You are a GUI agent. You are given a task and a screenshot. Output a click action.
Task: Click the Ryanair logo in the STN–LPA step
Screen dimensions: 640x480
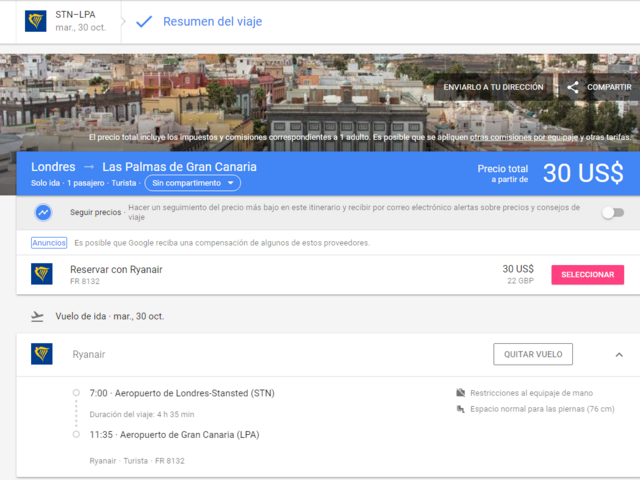(x=36, y=21)
